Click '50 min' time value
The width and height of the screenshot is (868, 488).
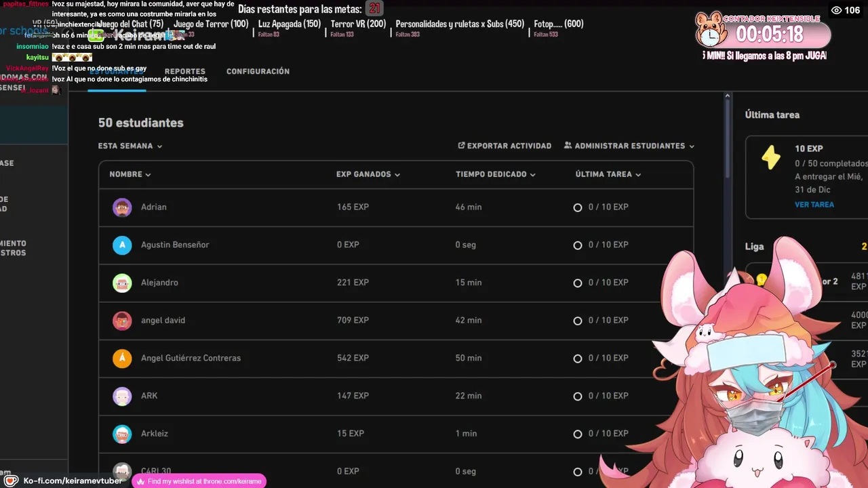pos(469,358)
